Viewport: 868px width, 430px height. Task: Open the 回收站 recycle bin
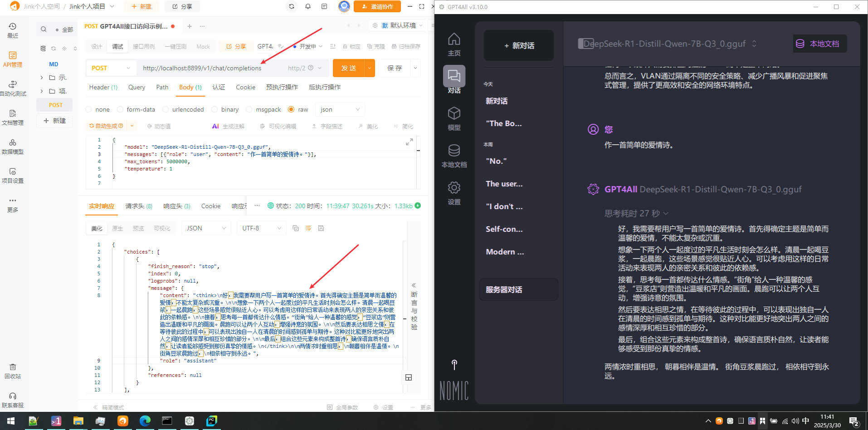[13, 371]
